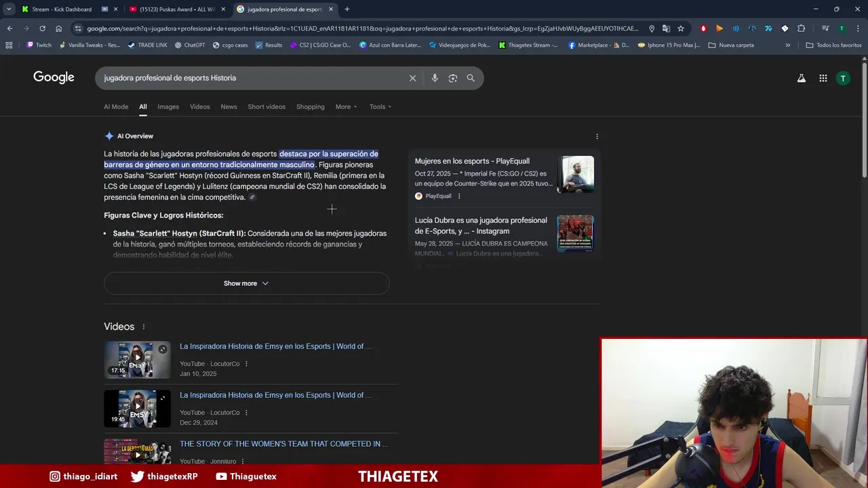Expand AI Overview with Show more
Image resolution: width=868 pixels, height=488 pixels.
tap(246, 283)
